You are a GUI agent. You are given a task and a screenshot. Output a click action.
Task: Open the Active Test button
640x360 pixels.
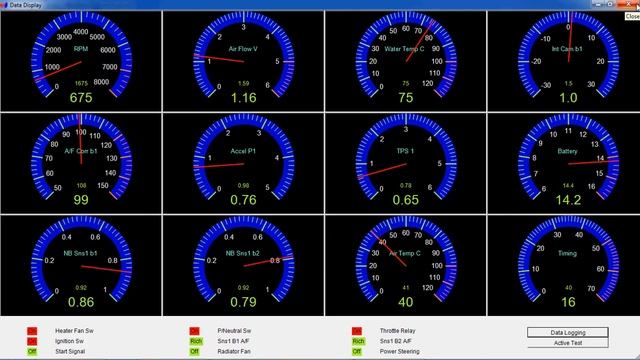[568, 343]
